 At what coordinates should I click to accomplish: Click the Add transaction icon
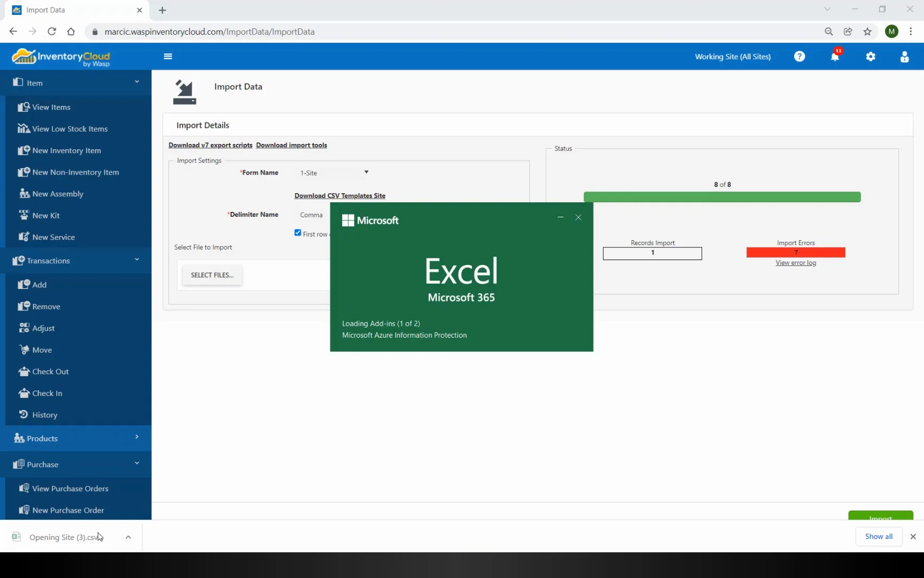point(24,284)
